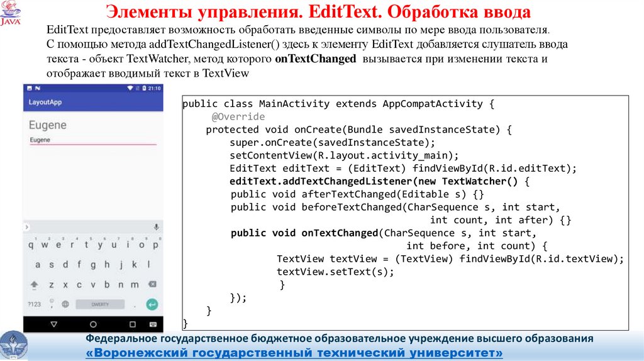The height and width of the screenshot is (361, 644).
Task: Tap the r key
Action: click(x=72, y=245)
